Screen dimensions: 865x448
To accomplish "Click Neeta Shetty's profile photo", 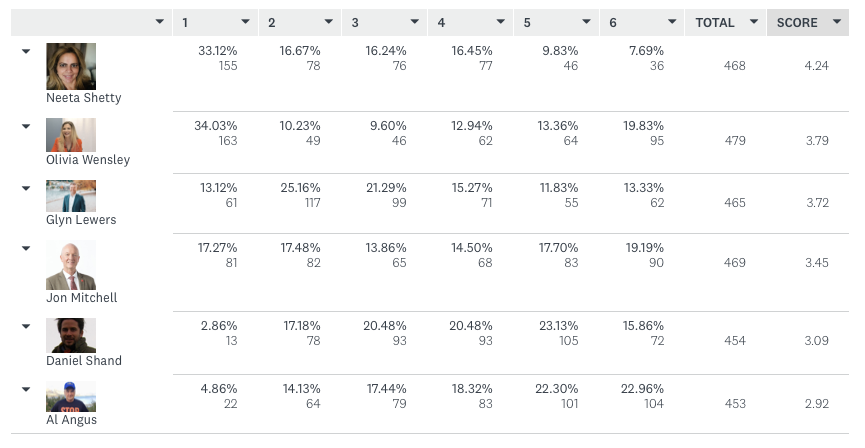I will [x=71, y=67].
